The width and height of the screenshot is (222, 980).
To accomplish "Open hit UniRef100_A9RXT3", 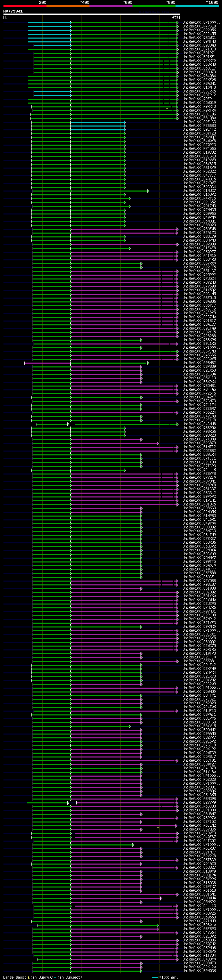I will click(x=199, y=106).
